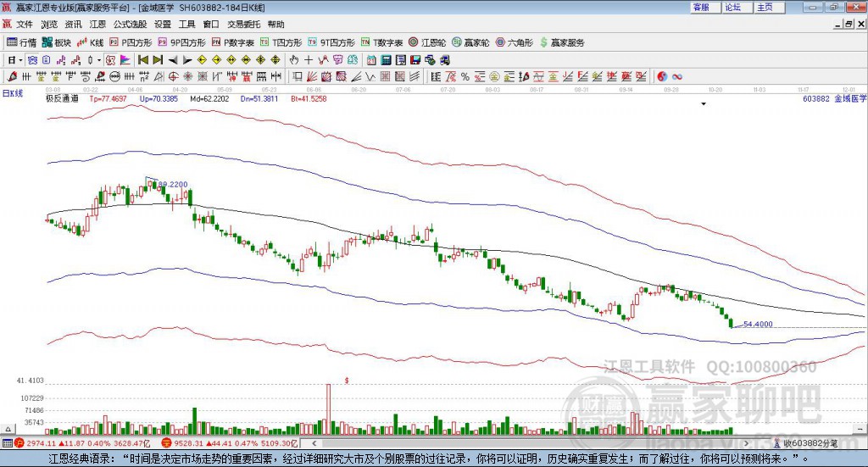Click the colorful flag icon
868x467 pixels.
[125, 60]
